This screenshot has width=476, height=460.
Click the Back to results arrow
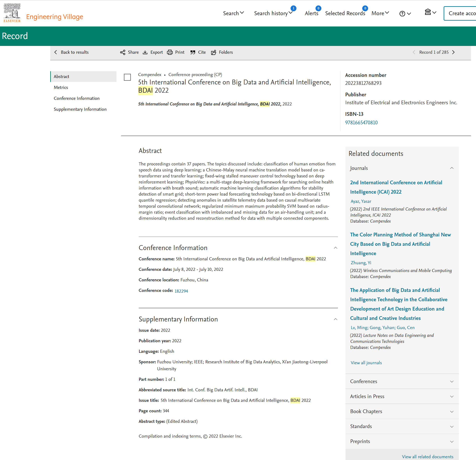coord(56,52)
